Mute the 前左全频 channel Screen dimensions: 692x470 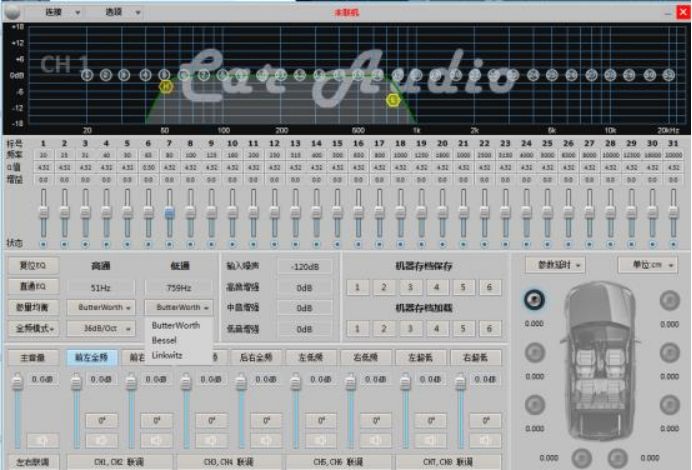pos(102,440)
